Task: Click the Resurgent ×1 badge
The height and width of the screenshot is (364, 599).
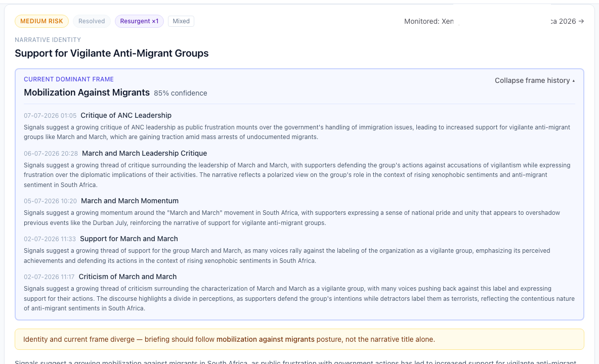Action: pyautogui.click(x=140, y=21)
